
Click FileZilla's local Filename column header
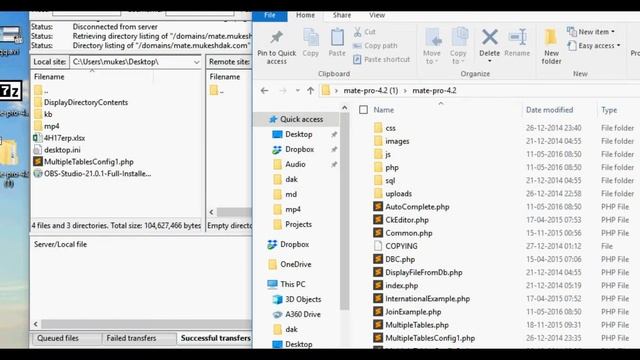[49, 77]
